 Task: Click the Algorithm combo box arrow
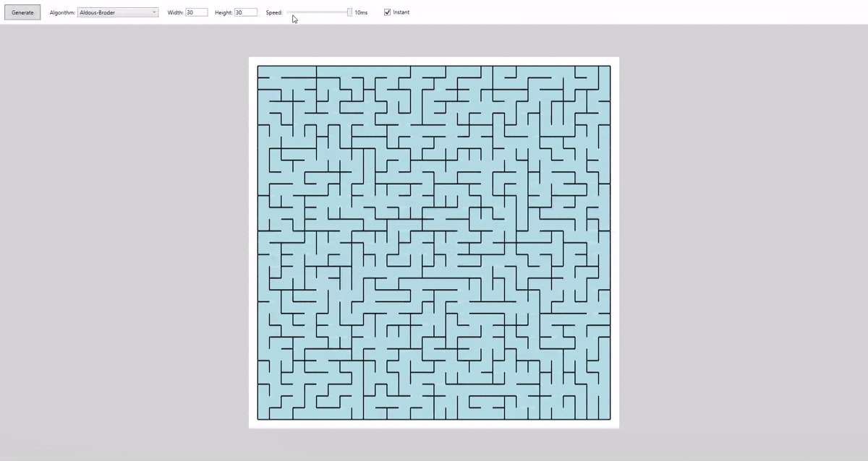(x=153, y=12)
